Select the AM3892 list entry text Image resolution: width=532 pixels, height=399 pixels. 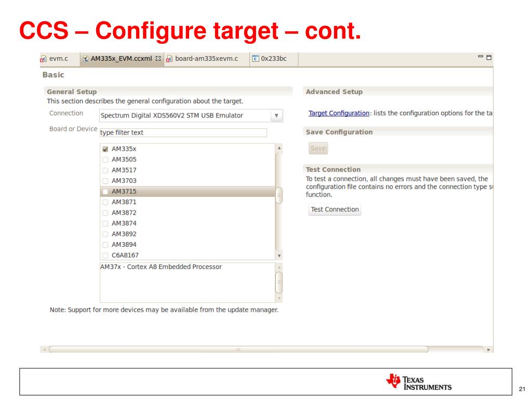click(124, 234)
